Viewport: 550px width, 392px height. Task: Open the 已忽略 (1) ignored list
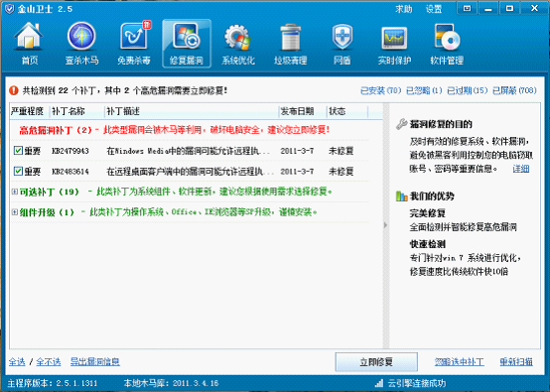coord(424,90)
